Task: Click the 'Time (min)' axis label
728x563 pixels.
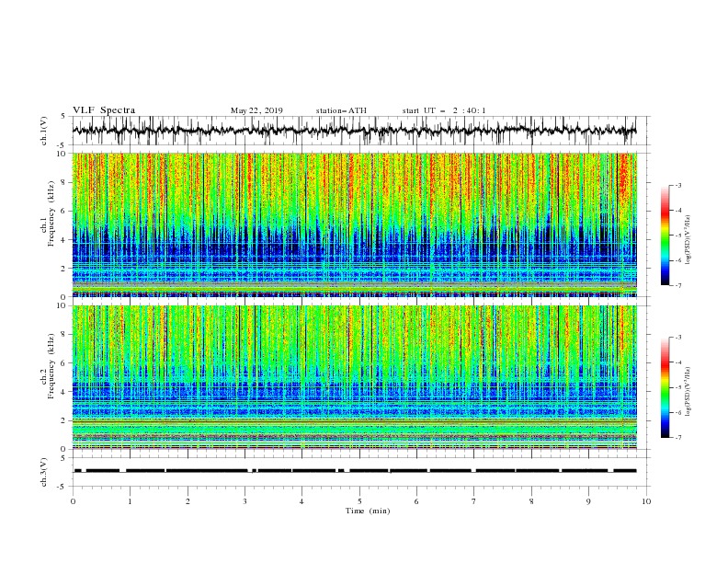Action: (x=368, y=511)
